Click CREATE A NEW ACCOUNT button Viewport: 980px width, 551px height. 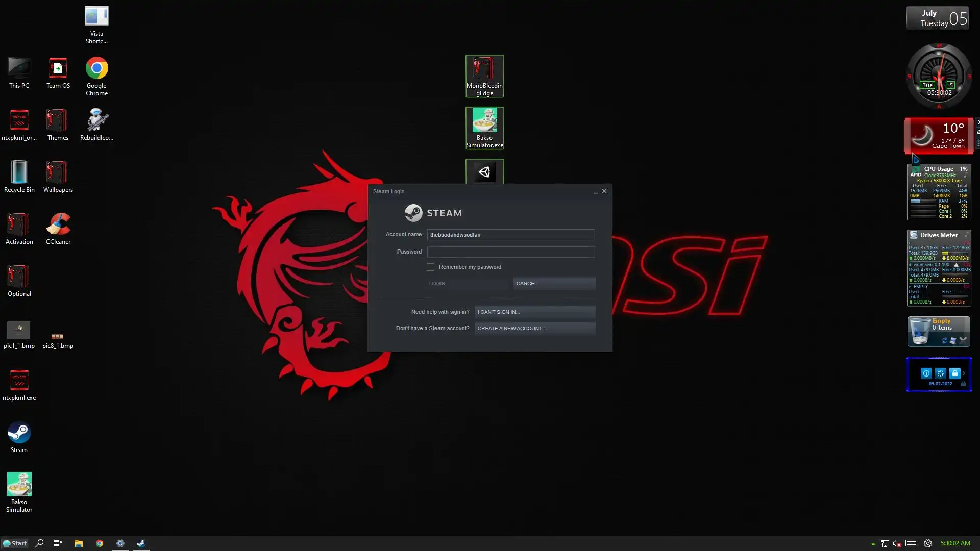(x=534, y=328)
